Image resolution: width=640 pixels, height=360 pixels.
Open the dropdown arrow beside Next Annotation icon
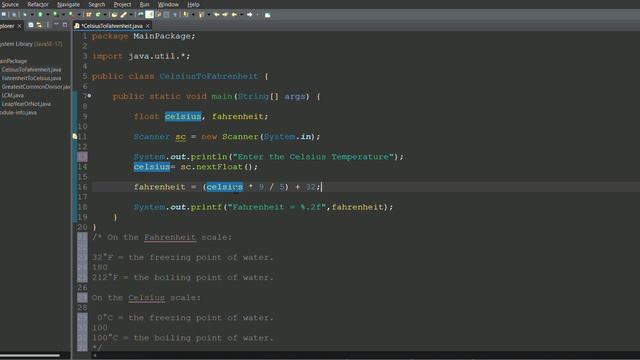193,15
